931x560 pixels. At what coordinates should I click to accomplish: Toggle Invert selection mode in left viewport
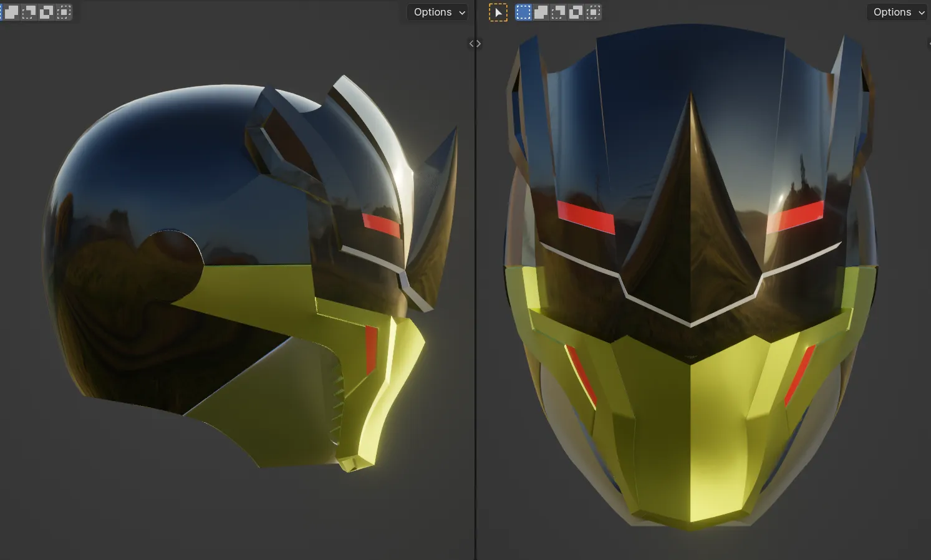point(46,12)
